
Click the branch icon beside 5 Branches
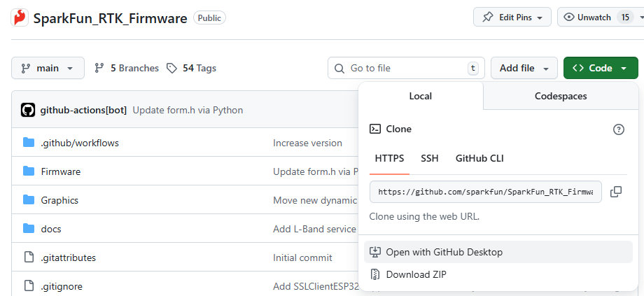click(99, 68)
